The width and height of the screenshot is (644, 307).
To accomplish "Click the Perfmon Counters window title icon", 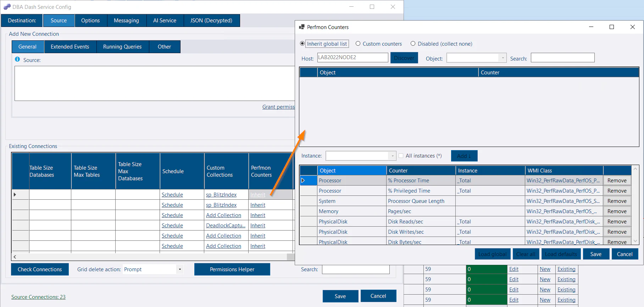I will click(x=302, y=27).
